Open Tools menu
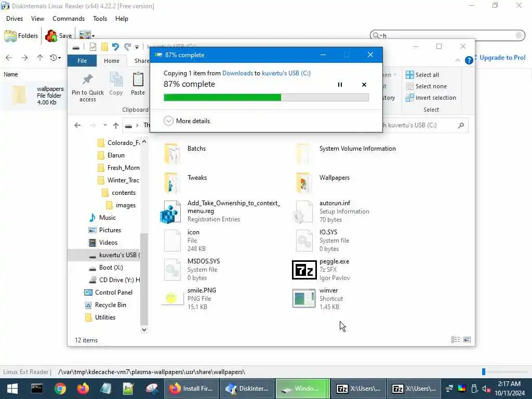 pos(100,19)
